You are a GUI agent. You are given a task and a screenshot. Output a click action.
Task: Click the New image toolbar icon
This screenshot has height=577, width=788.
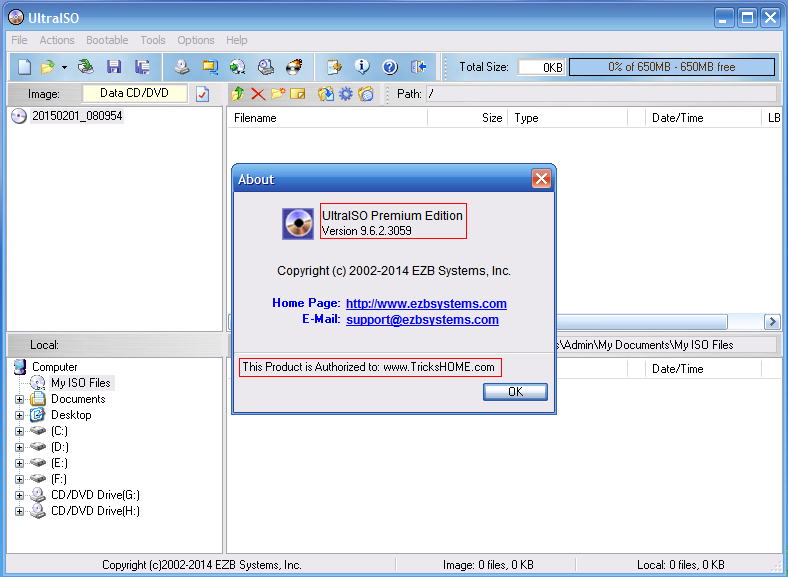pos(24,67)
